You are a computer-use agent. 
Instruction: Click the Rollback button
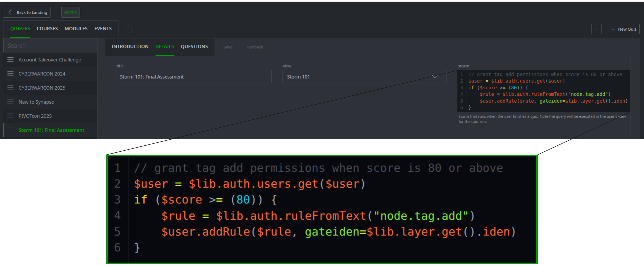tap(255, 47)
